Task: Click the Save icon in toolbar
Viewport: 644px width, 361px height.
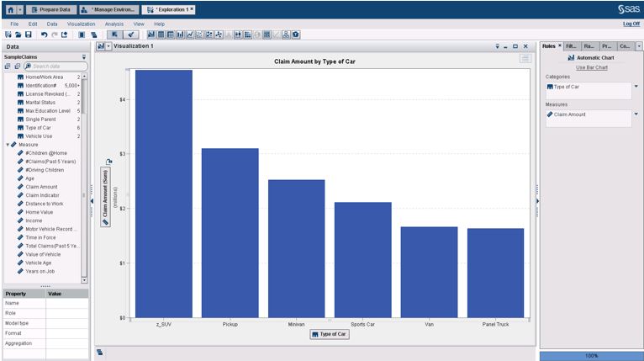Action: tap(27, 35)
